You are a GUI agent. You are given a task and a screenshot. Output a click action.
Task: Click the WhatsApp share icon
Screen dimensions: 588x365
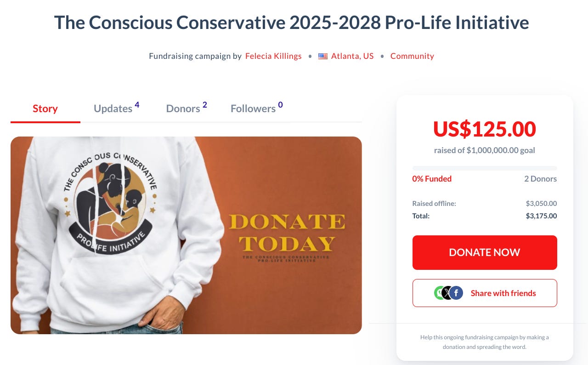click(x=440, y=293)
